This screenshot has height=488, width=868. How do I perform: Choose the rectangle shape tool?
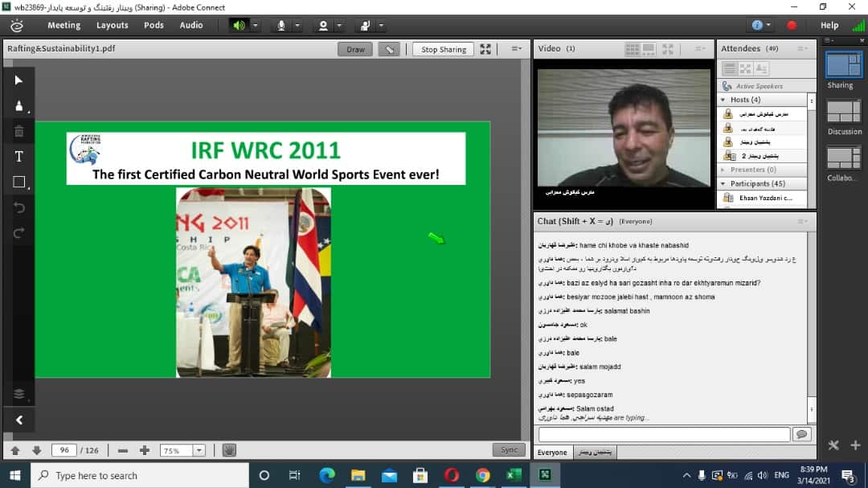coord(19,182)
